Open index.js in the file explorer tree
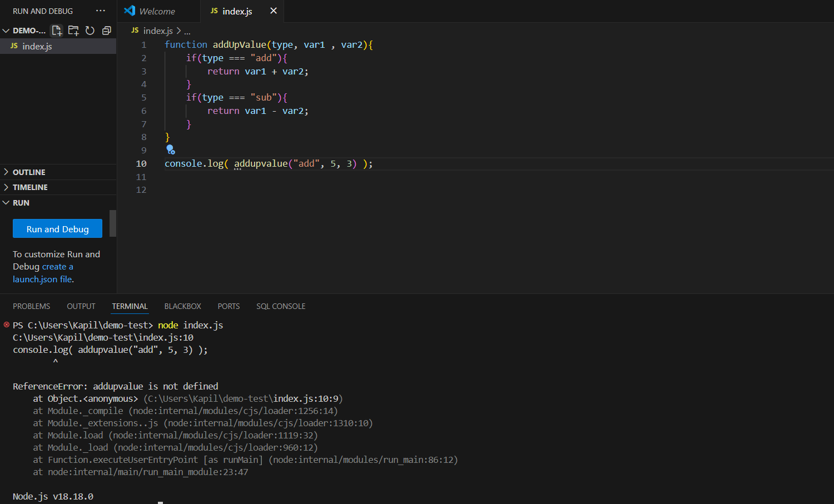Screen dimensions: 834x504 [x=58, y=46]
